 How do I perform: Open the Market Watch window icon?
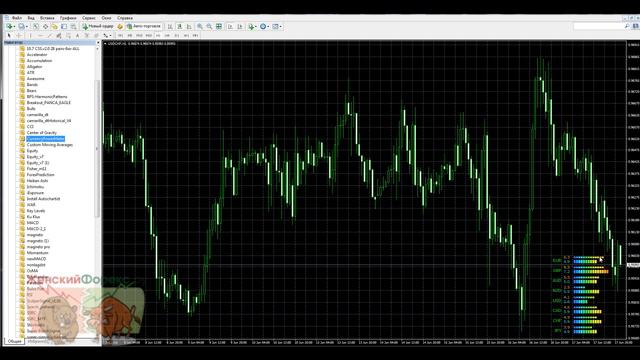pyautogui.click(x=36, y=27)
